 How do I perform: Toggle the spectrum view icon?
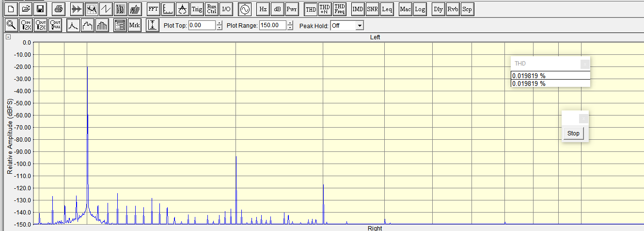91,9
